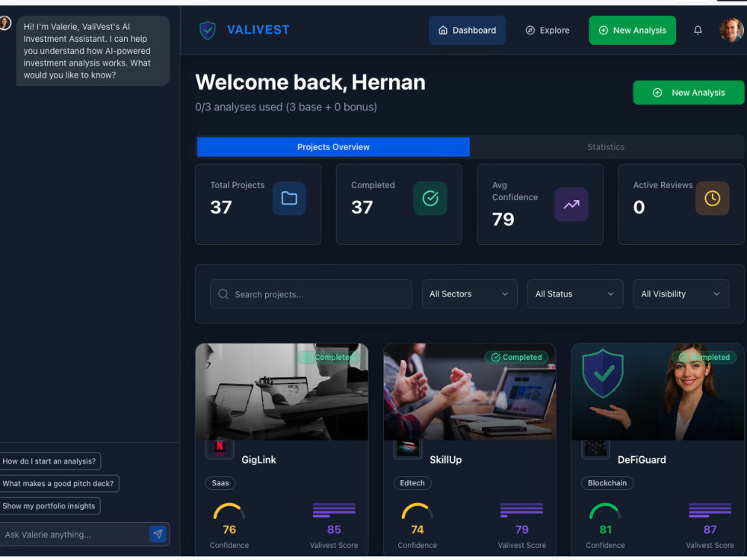
Task: Click the GigLink company logo icon
Action: click(x=220, y=448)
